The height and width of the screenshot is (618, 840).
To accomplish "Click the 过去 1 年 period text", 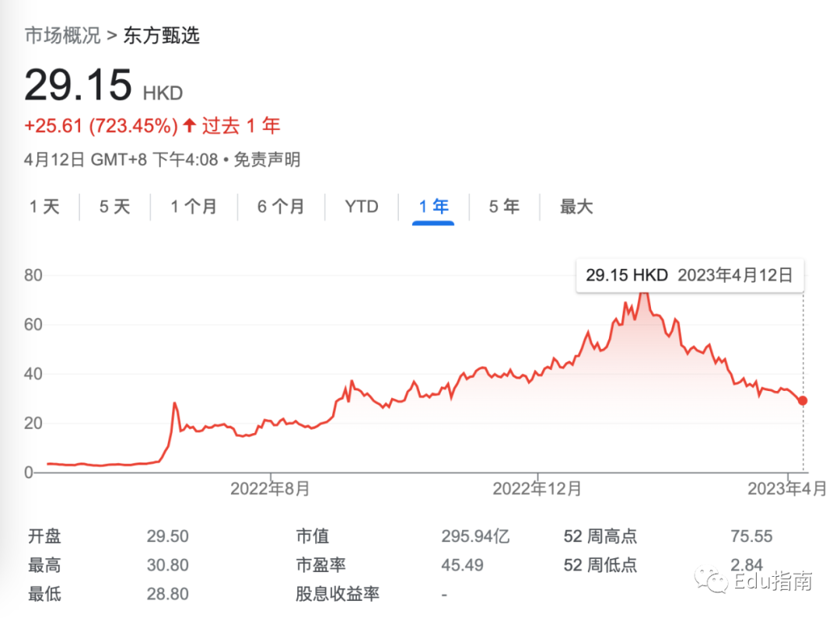I will (241, 126).
